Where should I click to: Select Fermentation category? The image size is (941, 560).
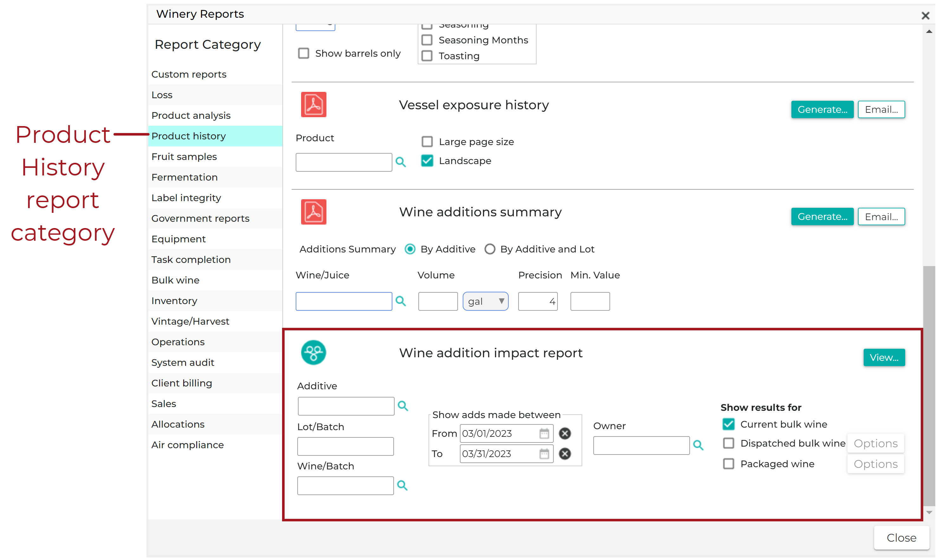click(x=216, y=177)
